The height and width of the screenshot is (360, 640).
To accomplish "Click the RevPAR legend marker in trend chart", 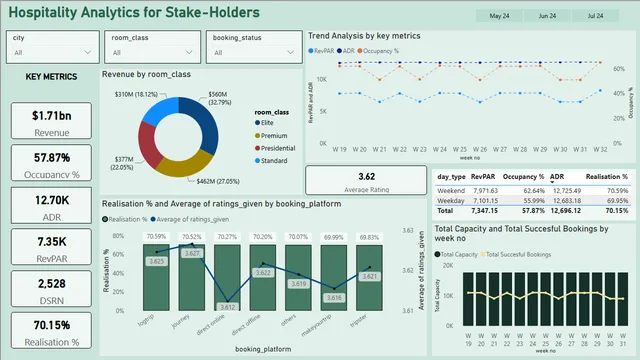I will point(311,51).
